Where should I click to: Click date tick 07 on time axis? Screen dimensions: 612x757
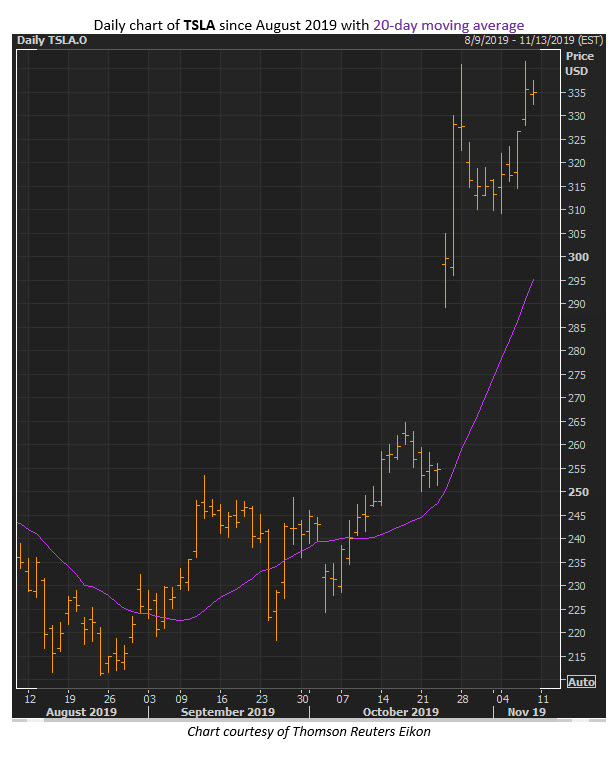coord(342,699)
